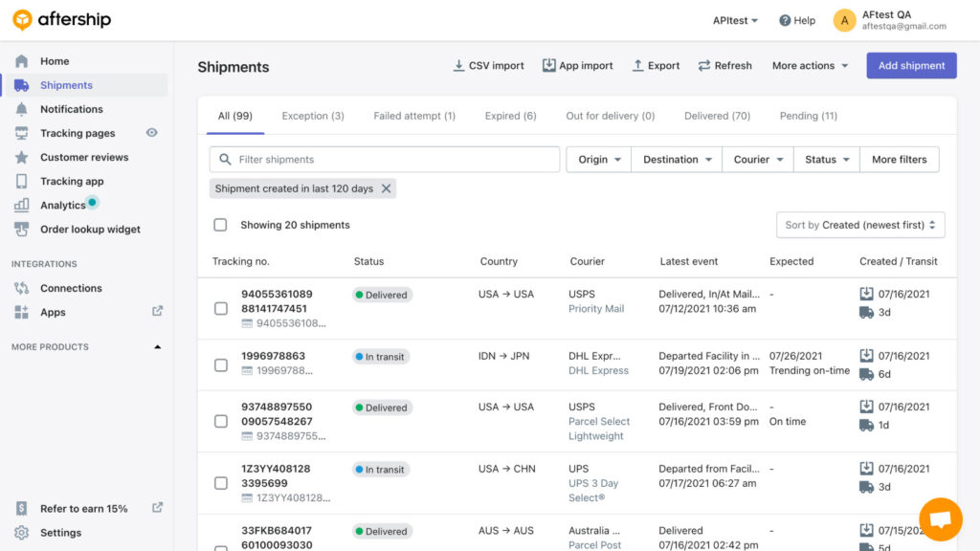Toggle the eye icon beside Tracking pages
This screenshot has height=551, width=980.
(x=152, y=132)
